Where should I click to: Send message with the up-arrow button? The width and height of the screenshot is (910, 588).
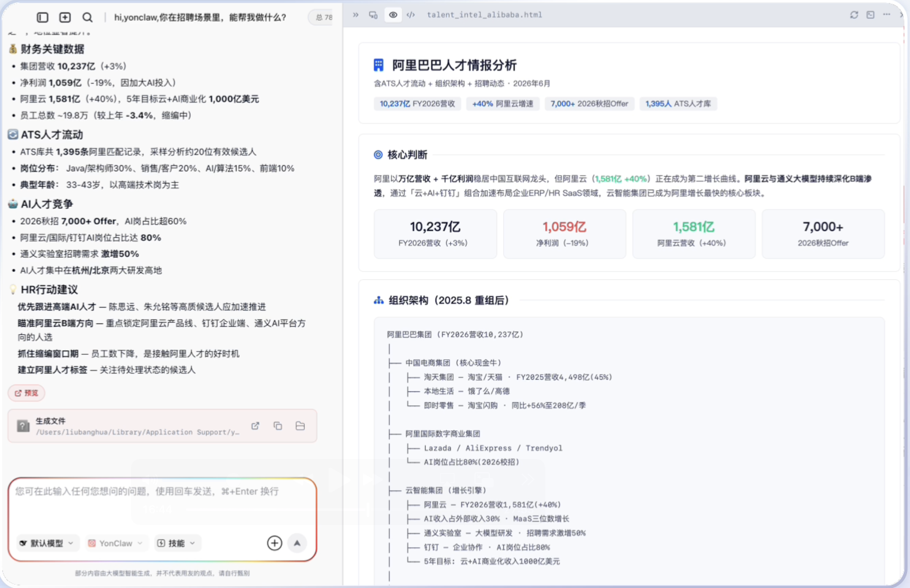click(297, 543)
